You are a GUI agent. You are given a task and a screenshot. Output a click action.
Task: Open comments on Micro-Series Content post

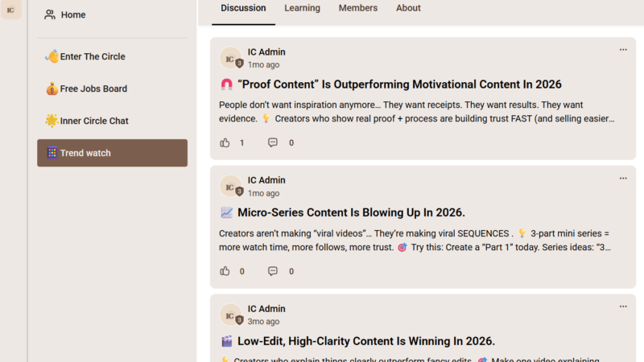tap(273, 271)
